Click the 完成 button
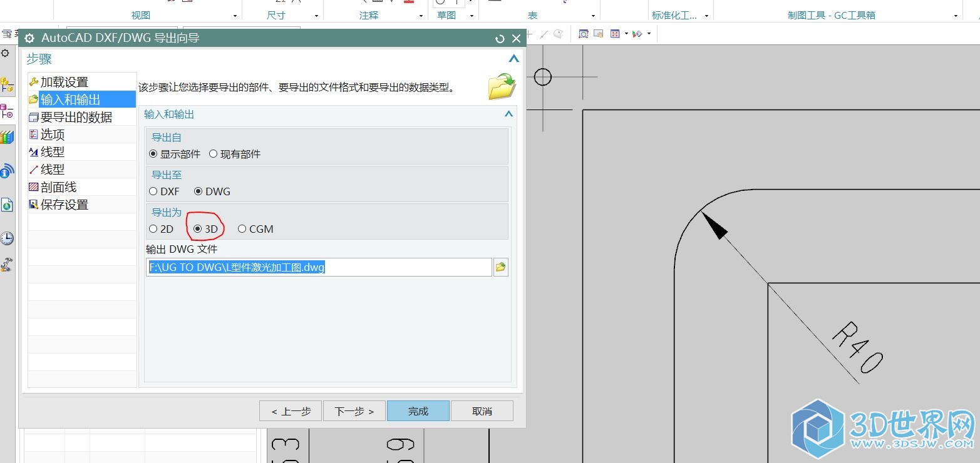Image resolution: width=980 pixels, height=463 pixels. pos(418,411)
